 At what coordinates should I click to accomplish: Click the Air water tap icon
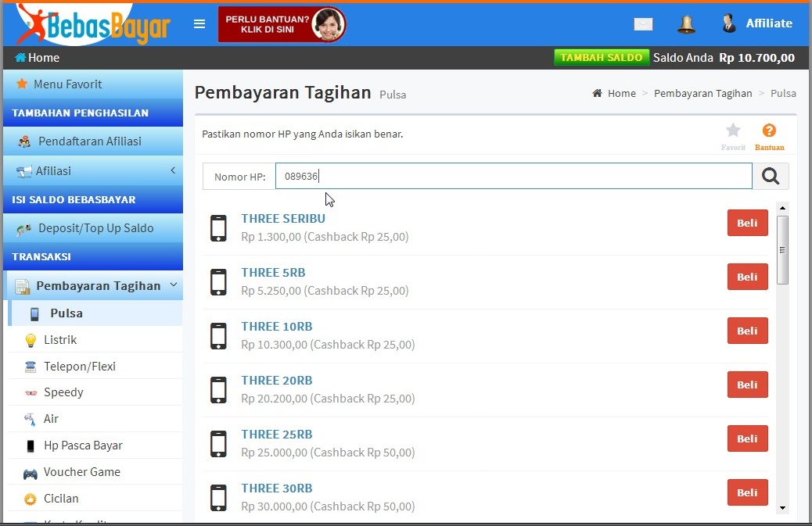tap(30, 419)
